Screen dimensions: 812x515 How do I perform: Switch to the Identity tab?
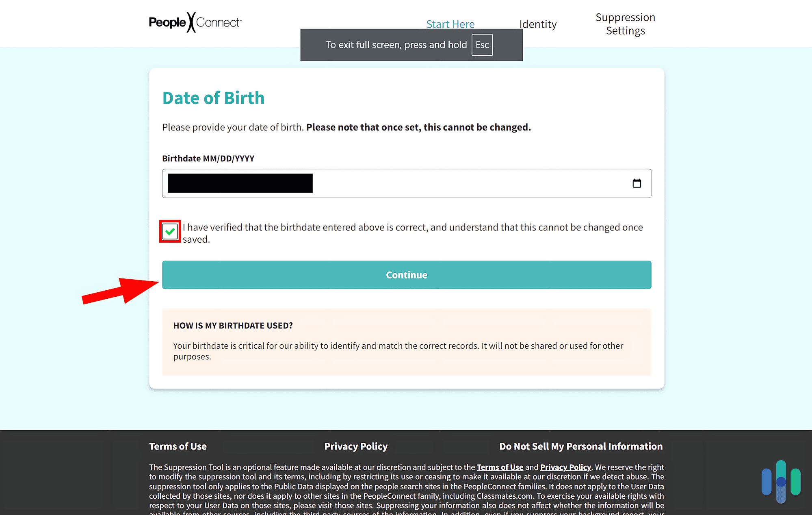pyautogui.click(x=537, y=24)
